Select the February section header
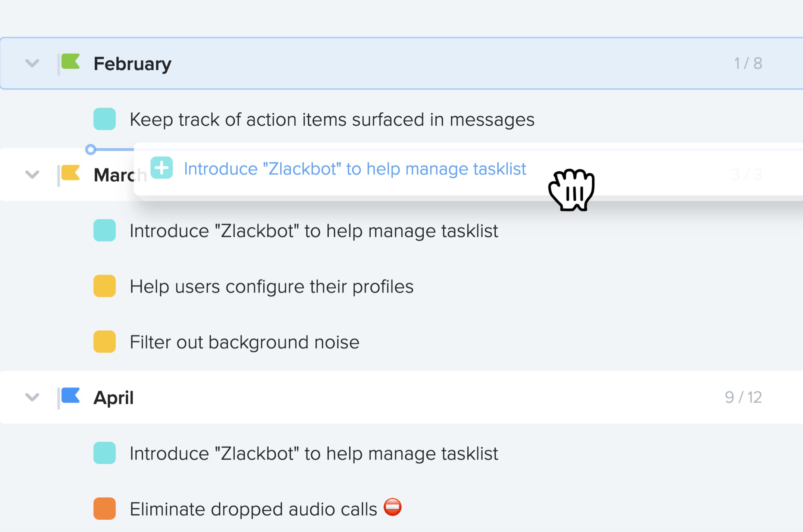The width and height of the screenshot is (803, 532). coord(402,63)
